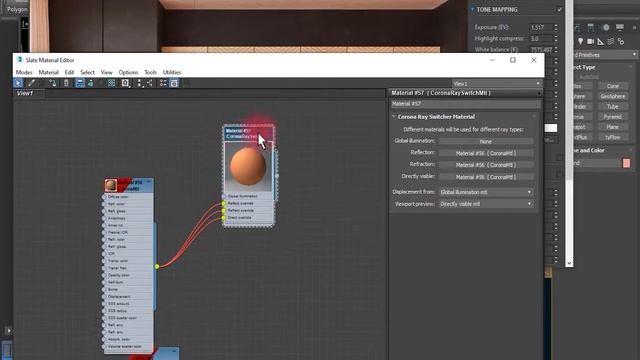Screen dimensions: 640x360
Task: Click the Pyramid primitive button
Action: 613,117
